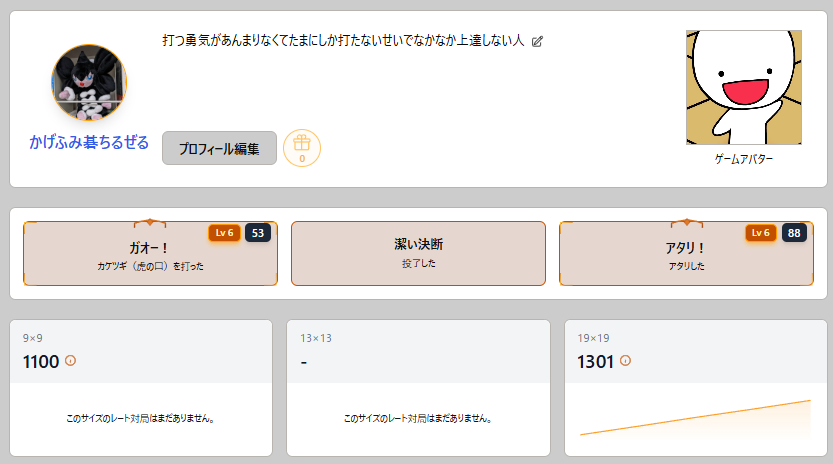Image resolution: width=833 pixels, height=464 pixels.
Task: Click the no-rated-games message in 13×13 card
Action: 418,419
